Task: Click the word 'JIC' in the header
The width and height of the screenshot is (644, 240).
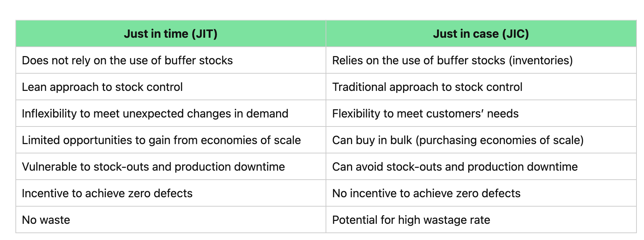Action: (515, 34)
